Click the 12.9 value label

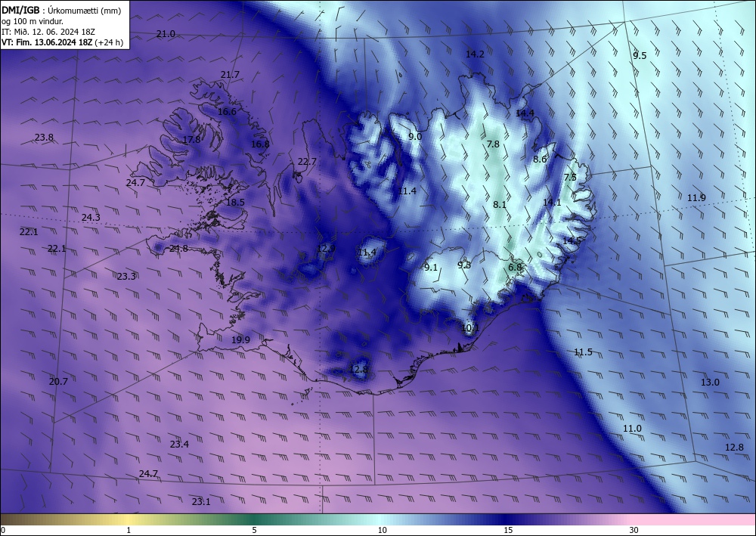coord(326,249)
